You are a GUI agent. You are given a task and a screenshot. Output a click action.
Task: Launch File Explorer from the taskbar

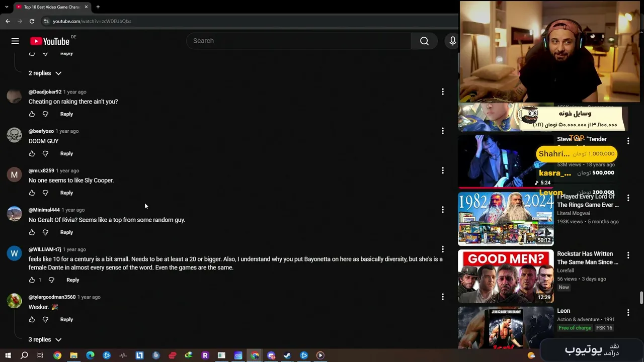pos(73,355)
